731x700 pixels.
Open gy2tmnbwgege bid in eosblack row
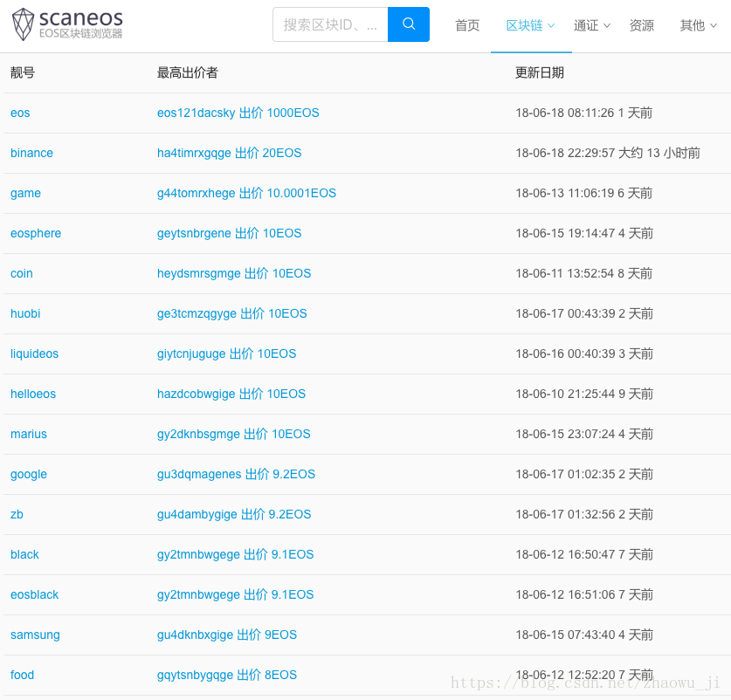pyautogui.click(x=235, y=594)
